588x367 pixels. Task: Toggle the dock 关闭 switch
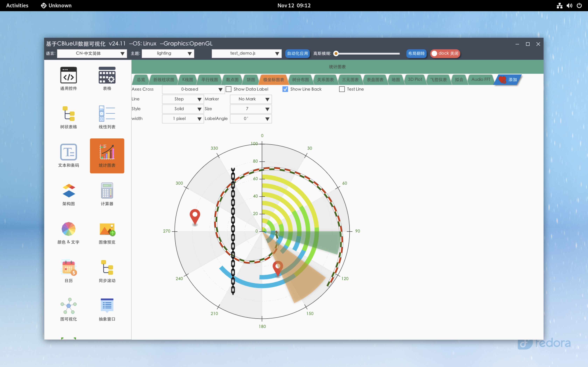445,53
